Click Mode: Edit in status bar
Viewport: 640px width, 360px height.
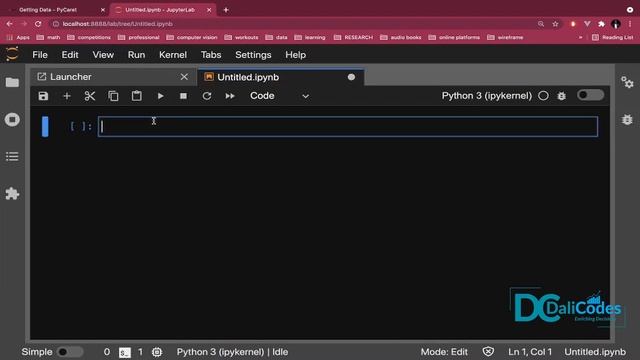pyautogui.click(x=444, y=352)
